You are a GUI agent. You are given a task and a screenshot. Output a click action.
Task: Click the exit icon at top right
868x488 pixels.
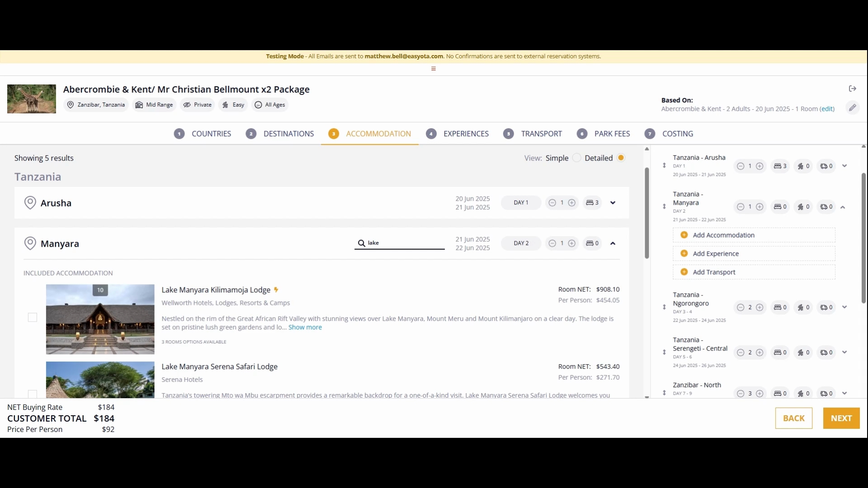click(852, 89)
